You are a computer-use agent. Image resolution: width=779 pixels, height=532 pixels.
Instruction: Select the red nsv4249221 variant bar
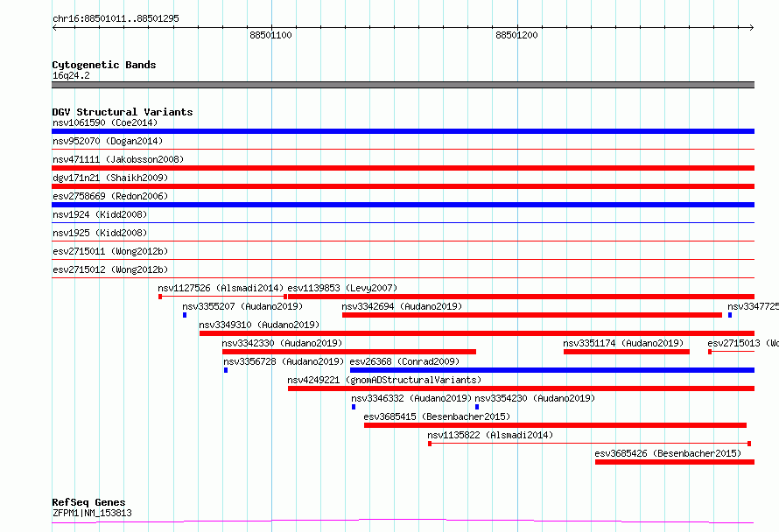click(x=521, y=389)
